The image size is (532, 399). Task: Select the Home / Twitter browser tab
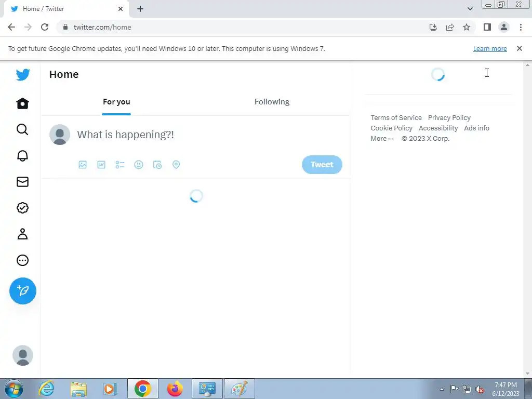pyautogui.click(x=66, y=9)
